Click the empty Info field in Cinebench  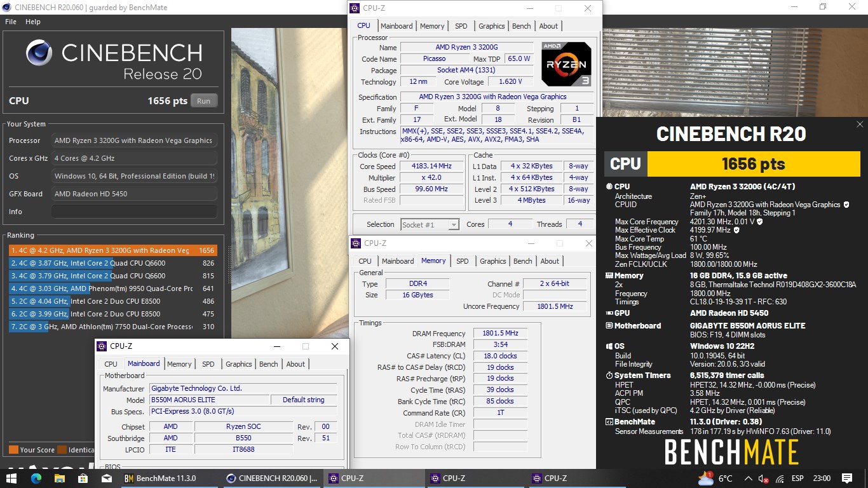pyautogui.click(x=134, y=212)
